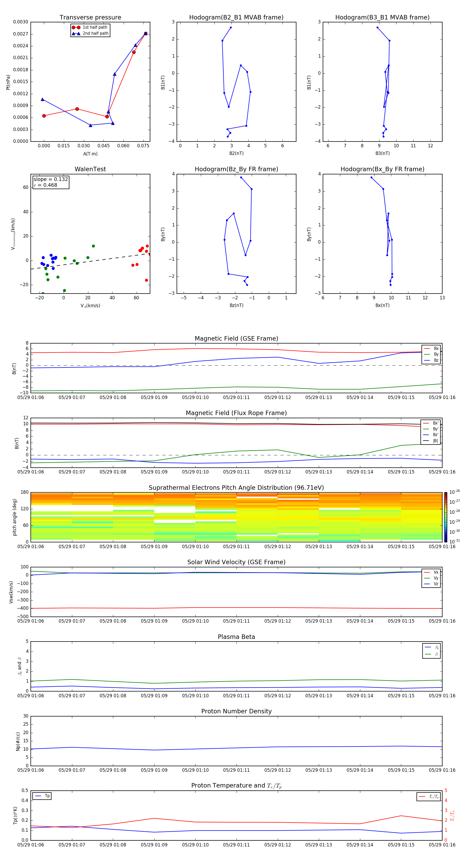Select the "|B|" legend entry
Viewport: 473px width, 868px height.
pos(431,441)
